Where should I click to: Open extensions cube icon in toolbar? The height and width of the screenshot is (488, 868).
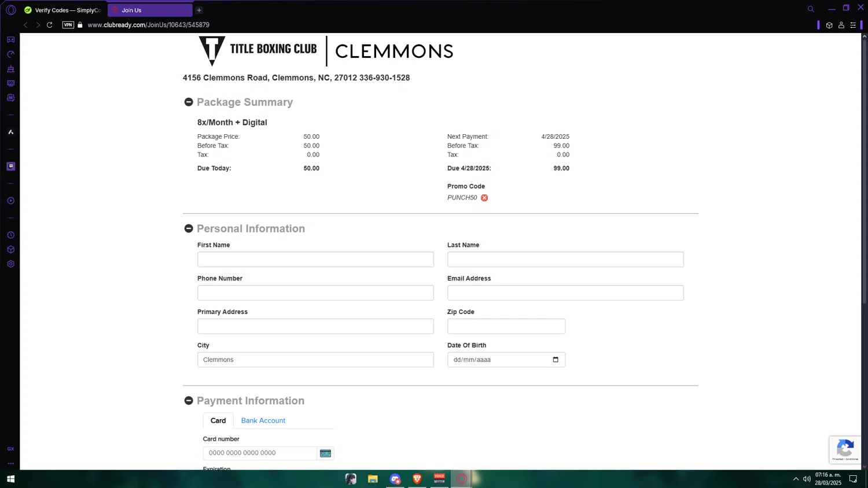point(829,25)
